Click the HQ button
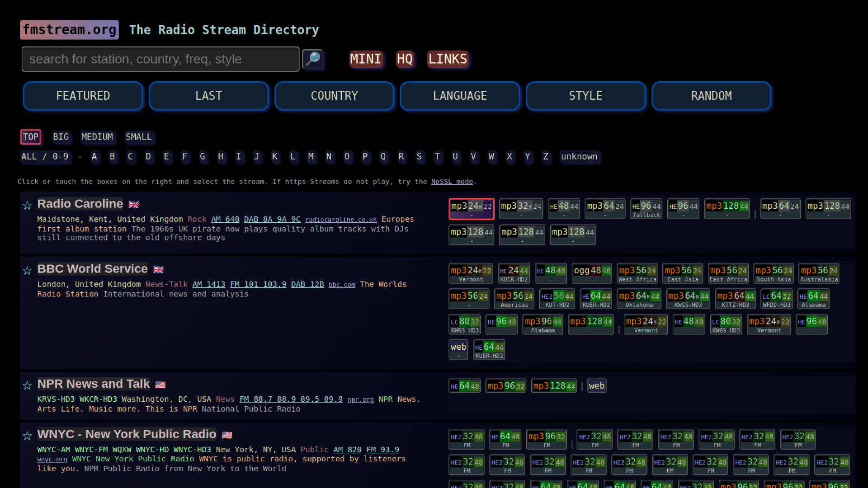The height and width of the screenshot is (488, 868). pyautogui.click(x=405, y=59)
